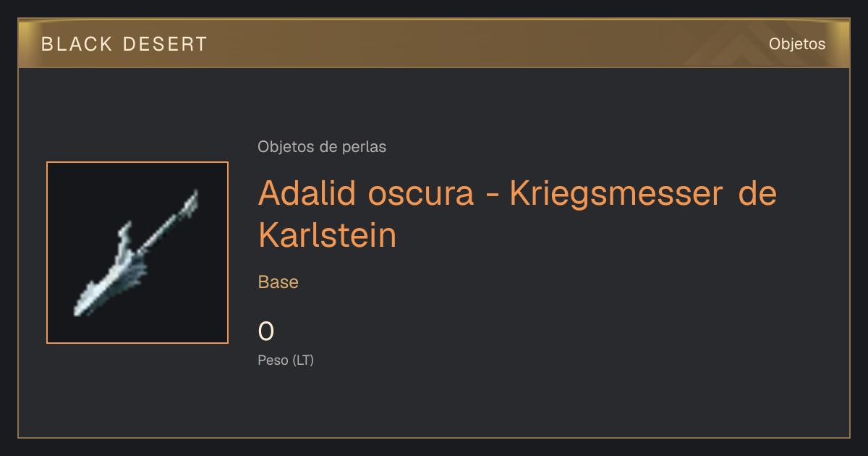This screenshot has width=868, height=456.
Task: Select the Base grade label
Action: coord(278,282)
